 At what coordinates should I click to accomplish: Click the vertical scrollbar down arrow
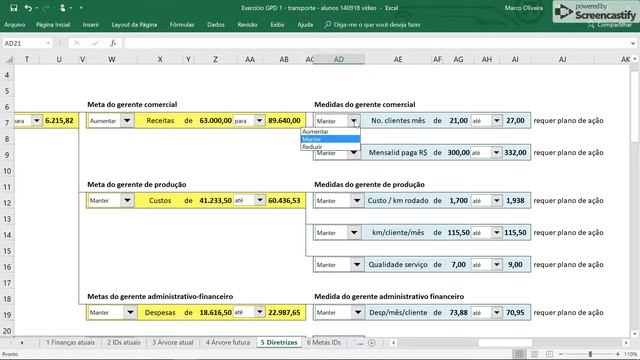[x=635, y=333]
